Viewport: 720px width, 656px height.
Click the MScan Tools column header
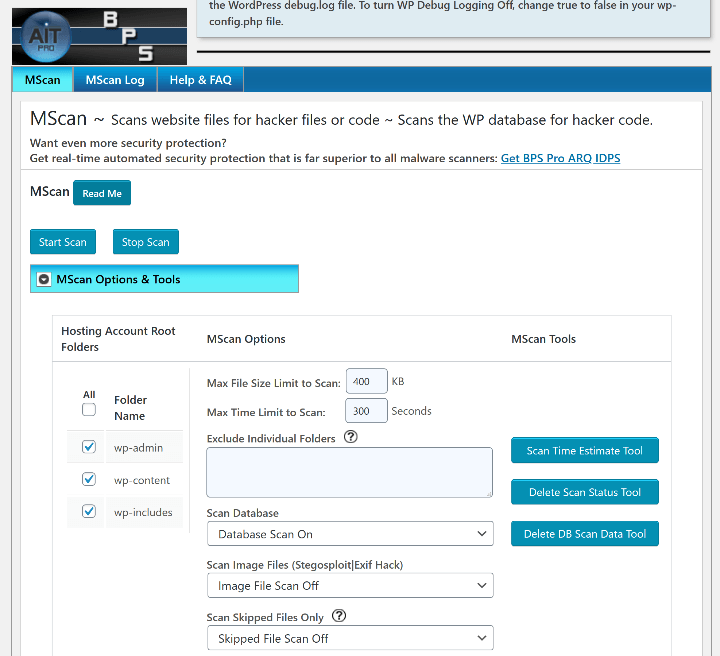tap(543, 339)
